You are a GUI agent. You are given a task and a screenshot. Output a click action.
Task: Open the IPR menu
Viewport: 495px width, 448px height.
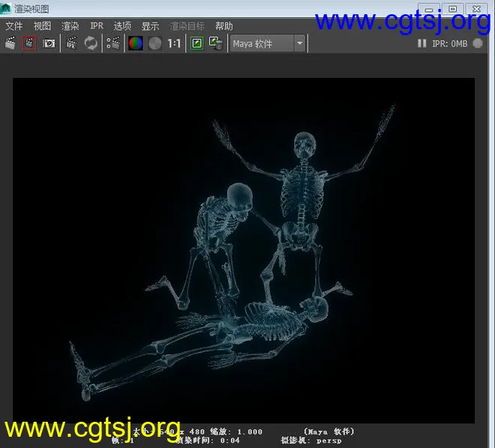pos(97,26)
